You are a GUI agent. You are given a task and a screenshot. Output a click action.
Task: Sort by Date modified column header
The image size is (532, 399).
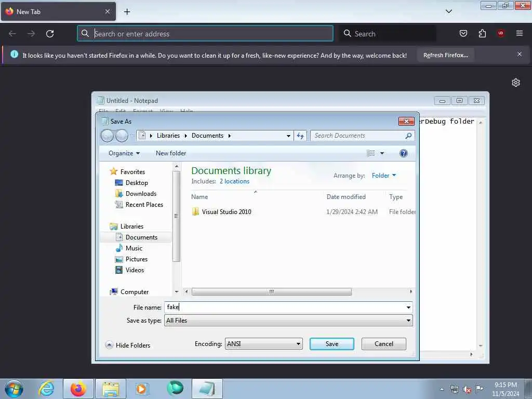tap(346, 197)
